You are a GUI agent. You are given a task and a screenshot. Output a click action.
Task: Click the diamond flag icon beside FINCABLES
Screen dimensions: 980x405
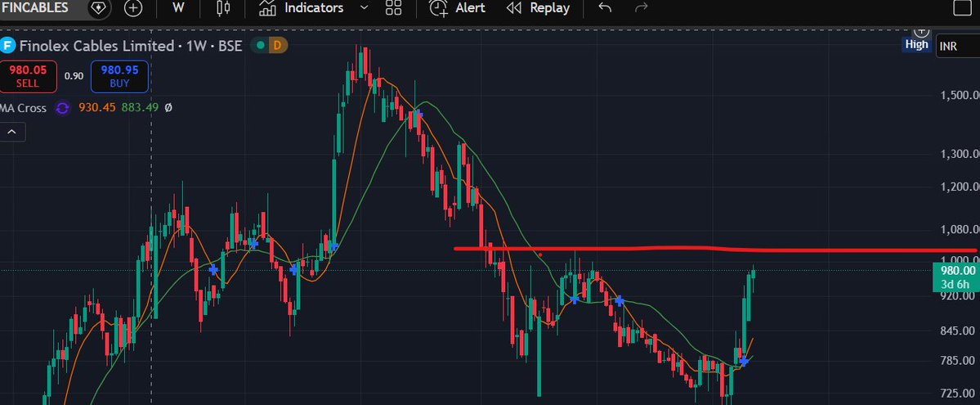tap(98, 8)
